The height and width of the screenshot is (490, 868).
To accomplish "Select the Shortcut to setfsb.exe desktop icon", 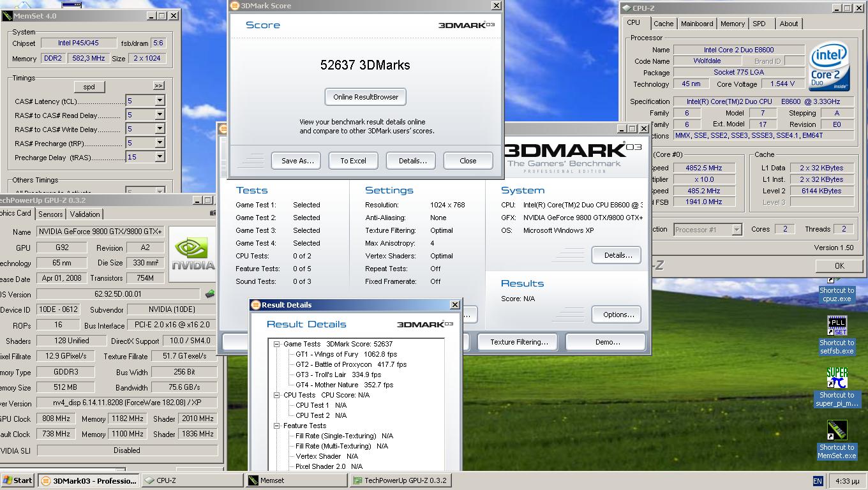I will [x=837, y=335].
